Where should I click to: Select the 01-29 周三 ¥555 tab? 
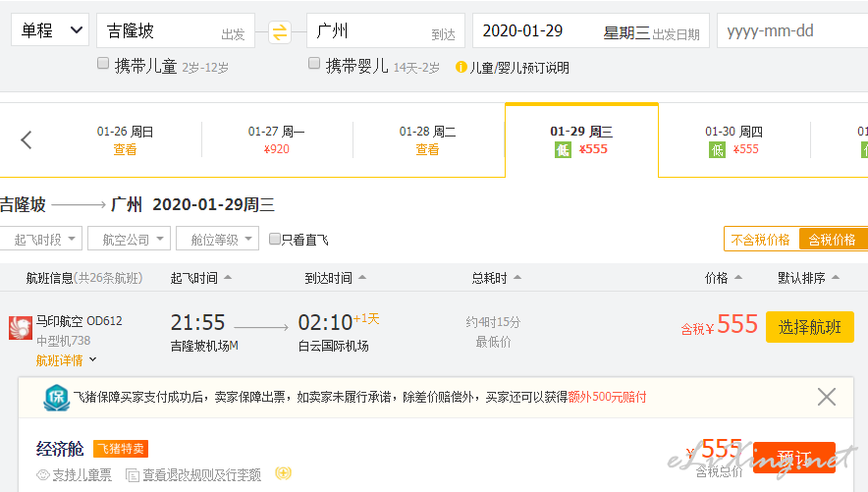[582, 140]
